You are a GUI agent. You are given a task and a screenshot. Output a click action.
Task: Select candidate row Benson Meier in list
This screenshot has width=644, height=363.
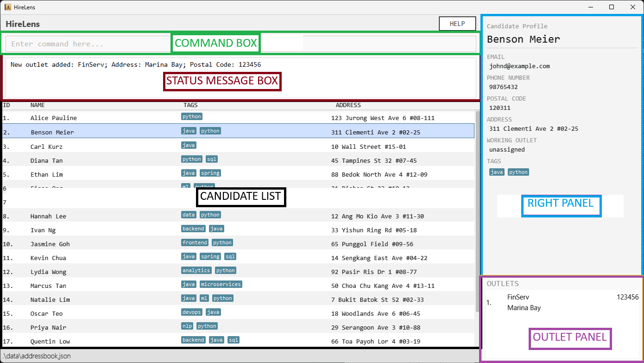click(238, 131)
